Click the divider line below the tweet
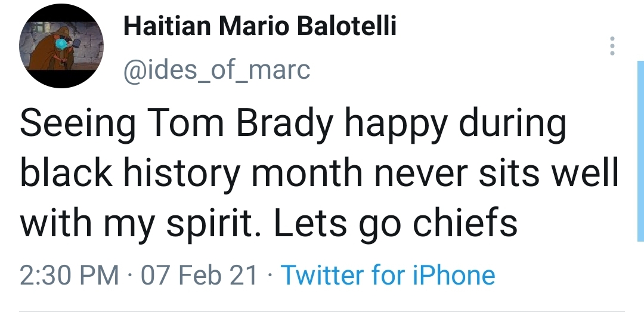The image size is (644, 312). tap(322, 311)
